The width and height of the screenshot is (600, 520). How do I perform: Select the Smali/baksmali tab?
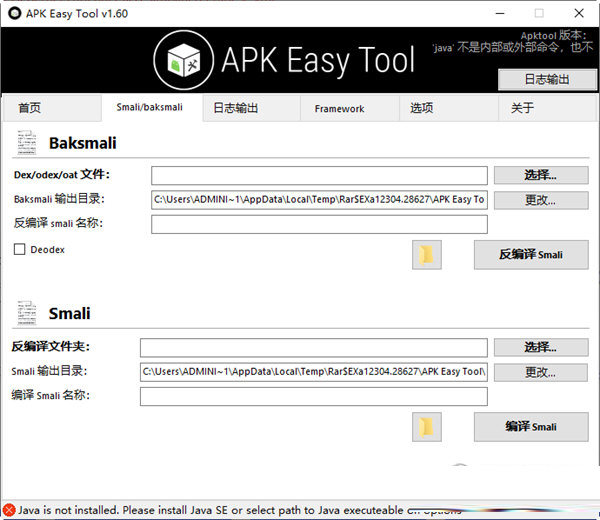(152, 108)
